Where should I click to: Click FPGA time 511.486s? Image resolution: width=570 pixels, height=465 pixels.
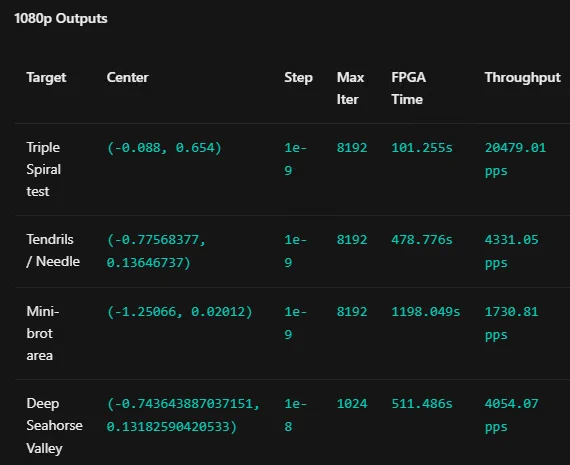click(422, 404)
